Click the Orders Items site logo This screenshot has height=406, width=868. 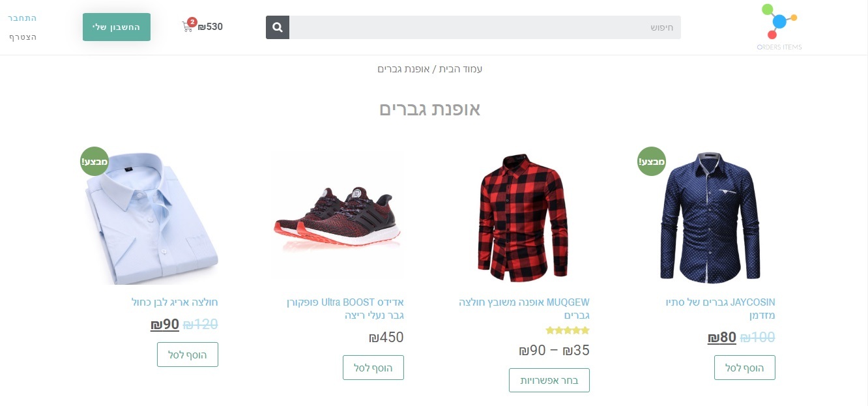779,27
